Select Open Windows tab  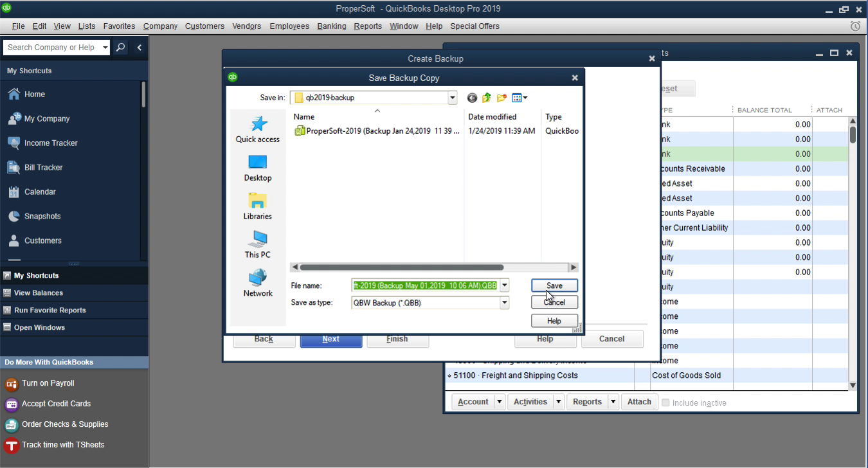click(74, 327)
